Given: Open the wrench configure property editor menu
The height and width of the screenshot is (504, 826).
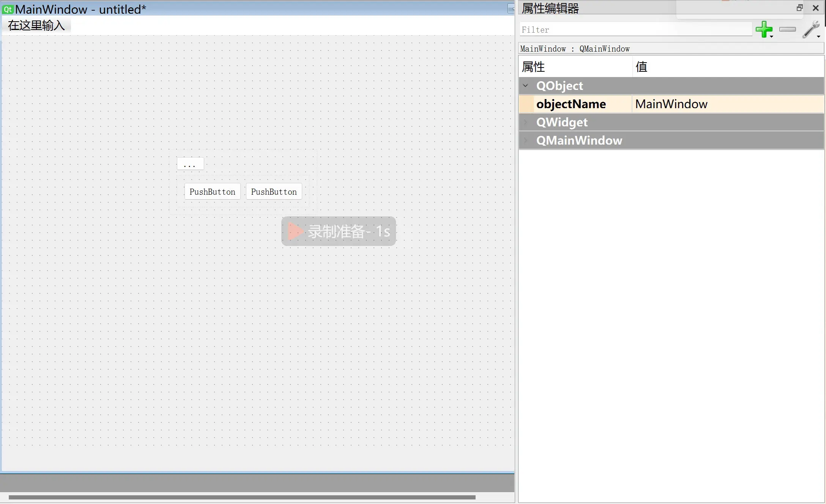Looking at the screenshot, I should (x=811, y=30).
